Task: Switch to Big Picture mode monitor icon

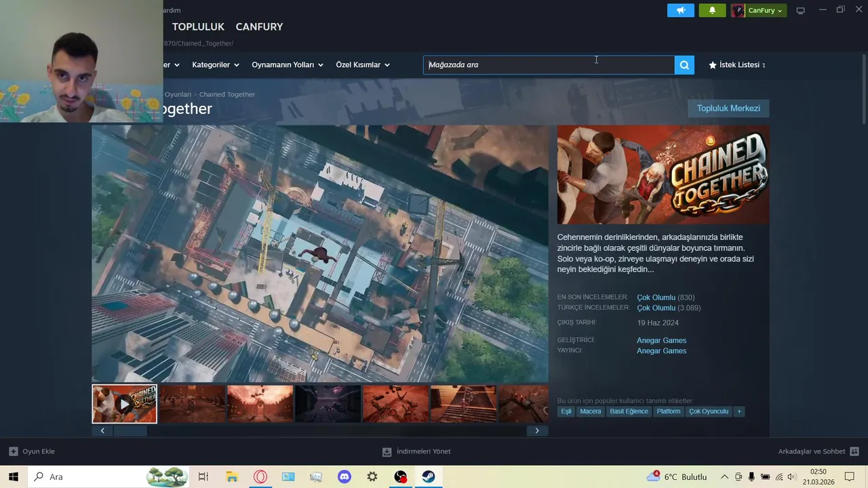Action: click(800, 10)
